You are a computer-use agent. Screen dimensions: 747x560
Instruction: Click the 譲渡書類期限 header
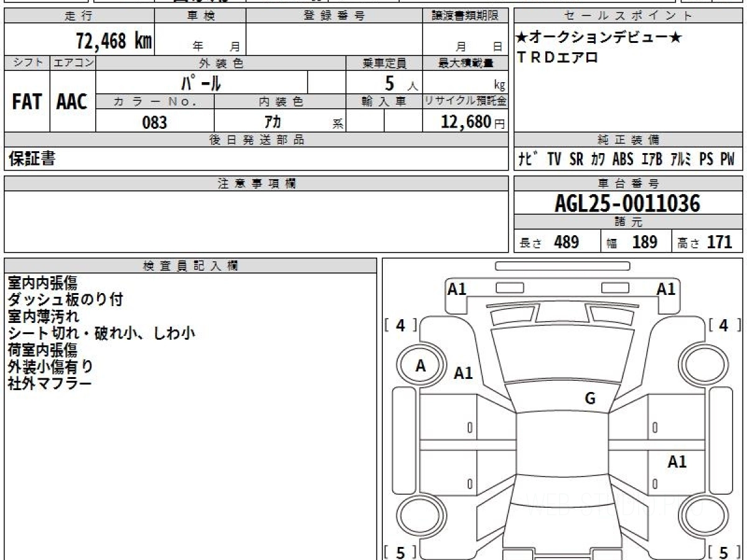pyautogui.click(x=466, y=16)
